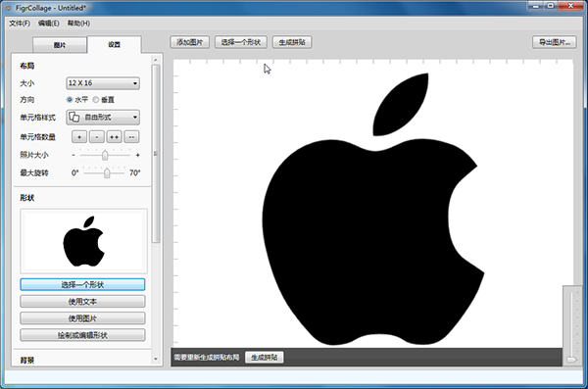Click the settings panel scrollbar thumb
The width and height of the screenshot is (588, 389).
click(156, 154)
